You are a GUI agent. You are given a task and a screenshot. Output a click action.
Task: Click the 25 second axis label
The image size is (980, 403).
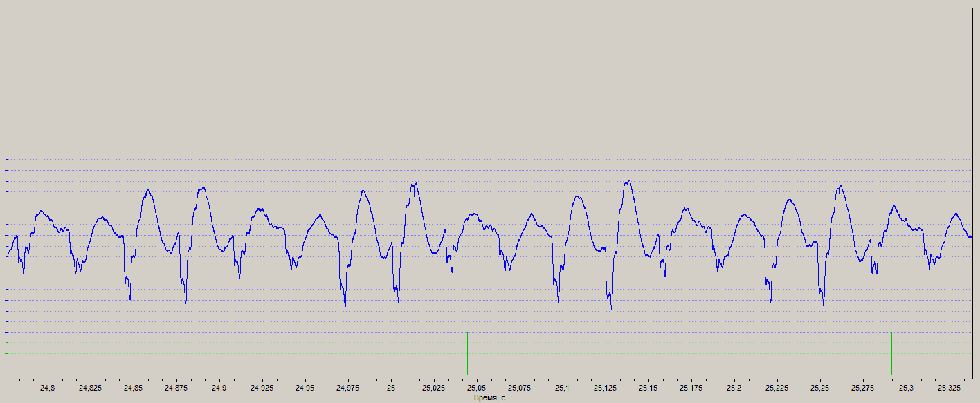coord(391,388)
